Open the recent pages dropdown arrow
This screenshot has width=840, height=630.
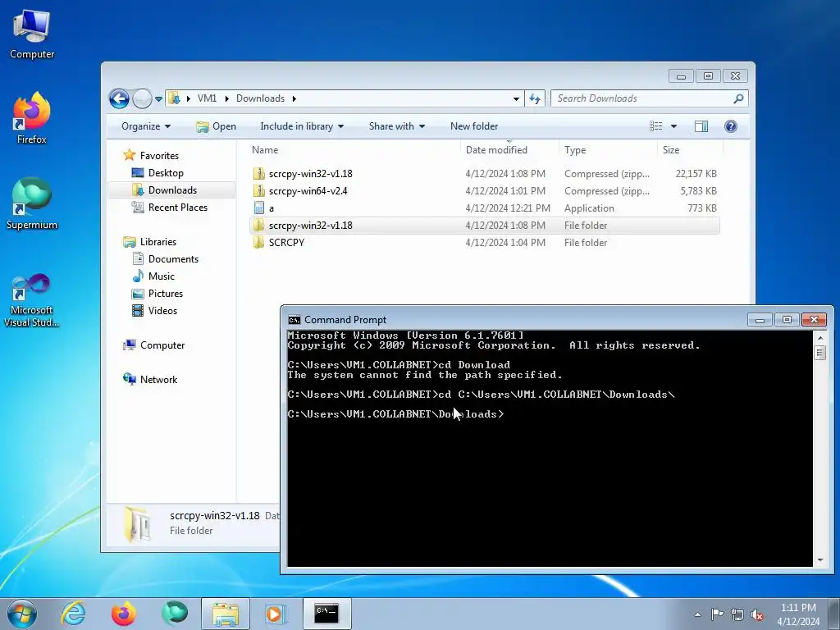click(x=158, y=99)
